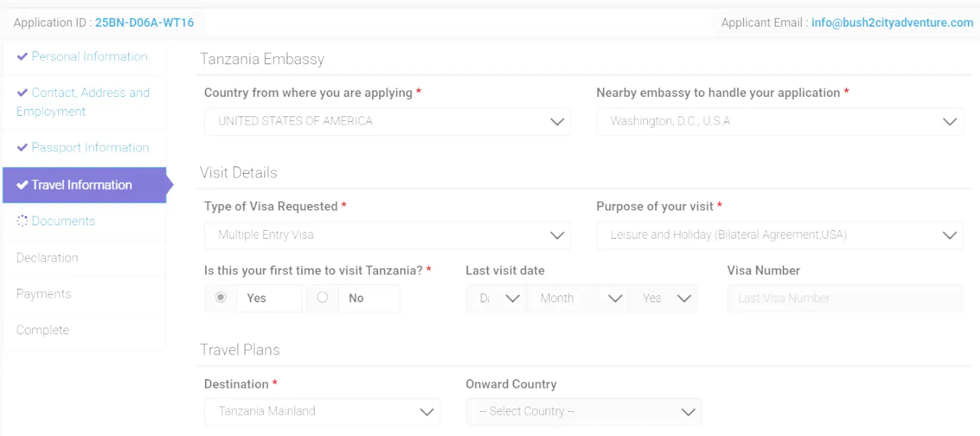Open the Destination dropdown showing Tanzania Mainland
980x436 pixels.
tap(322, 411)
